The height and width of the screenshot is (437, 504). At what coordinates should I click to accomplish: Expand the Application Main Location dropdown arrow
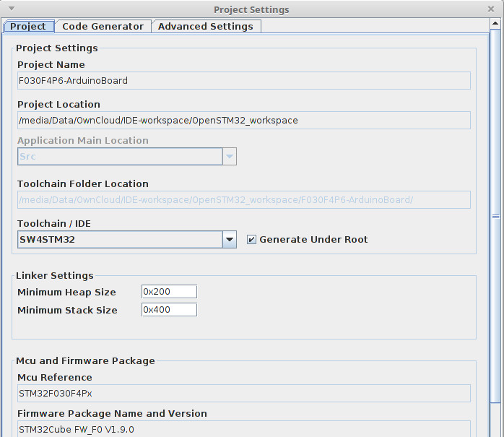[230, 157]
